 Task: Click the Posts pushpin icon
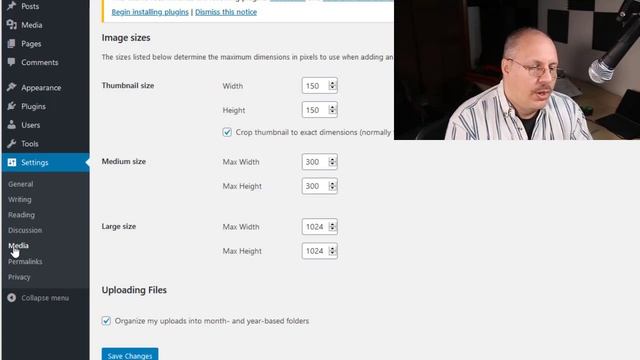coord(11,6)
